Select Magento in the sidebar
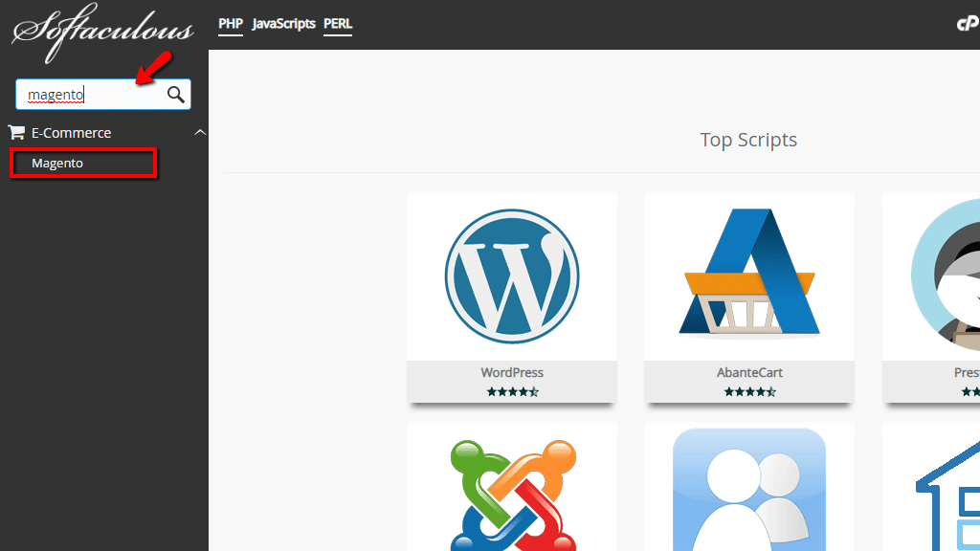The width and height of the screenshot is (980, 551). (57, 163)
